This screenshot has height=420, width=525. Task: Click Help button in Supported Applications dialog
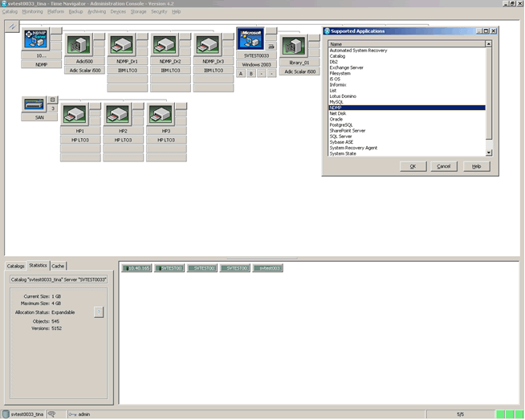[x=477, y=166]
